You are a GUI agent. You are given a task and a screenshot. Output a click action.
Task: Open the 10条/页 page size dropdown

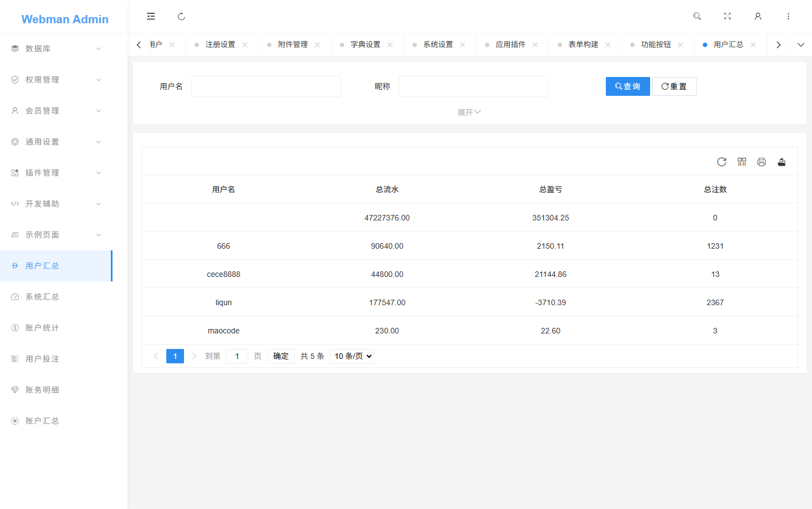click(351, 356)
